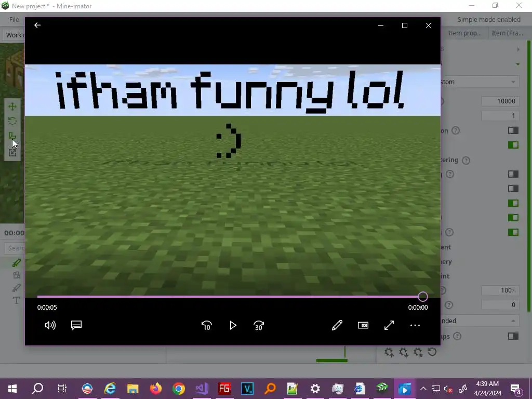Viewport: 532px width, 399px height.
Task: Open the dropdown ending in 'nded'
Action: (x=480, y=321)
